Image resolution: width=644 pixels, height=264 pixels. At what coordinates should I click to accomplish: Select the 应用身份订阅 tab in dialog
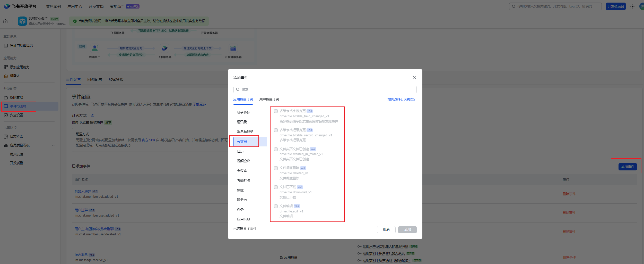click(x=243, y=99)
